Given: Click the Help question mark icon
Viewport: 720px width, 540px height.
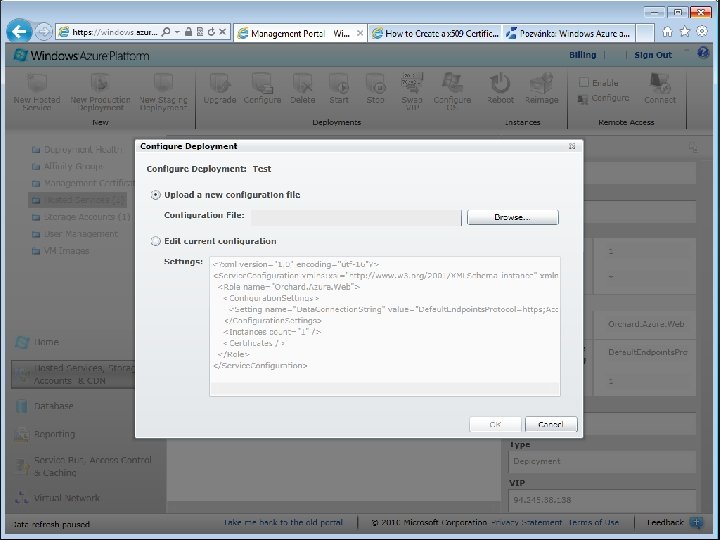Looking at the screenshot, I should tap(703, 53).
